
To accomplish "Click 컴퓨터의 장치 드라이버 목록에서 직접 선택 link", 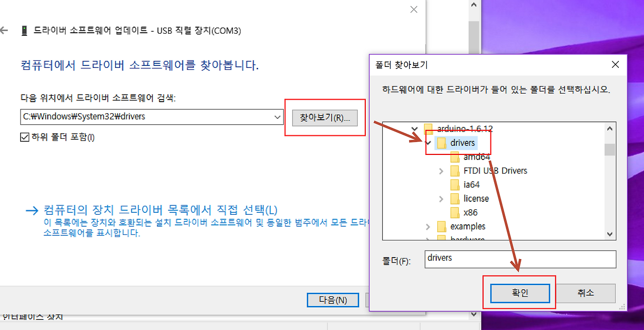I will (160, 210).
